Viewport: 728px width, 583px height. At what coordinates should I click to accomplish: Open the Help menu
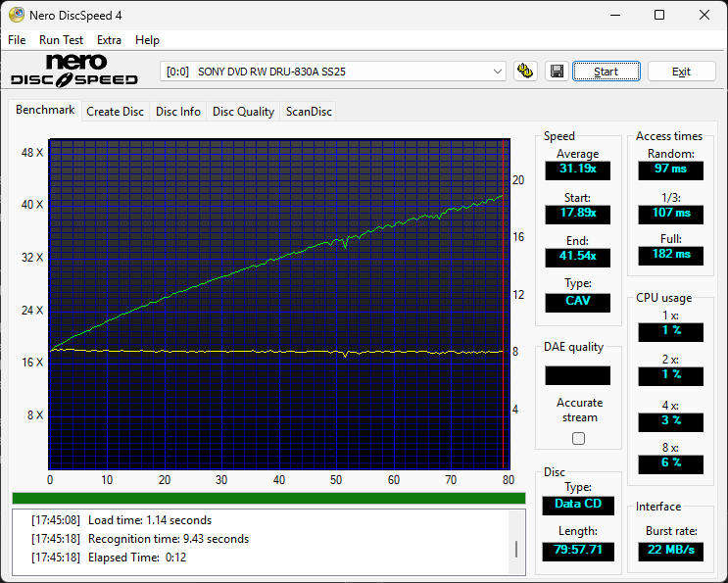click(147, 40)
